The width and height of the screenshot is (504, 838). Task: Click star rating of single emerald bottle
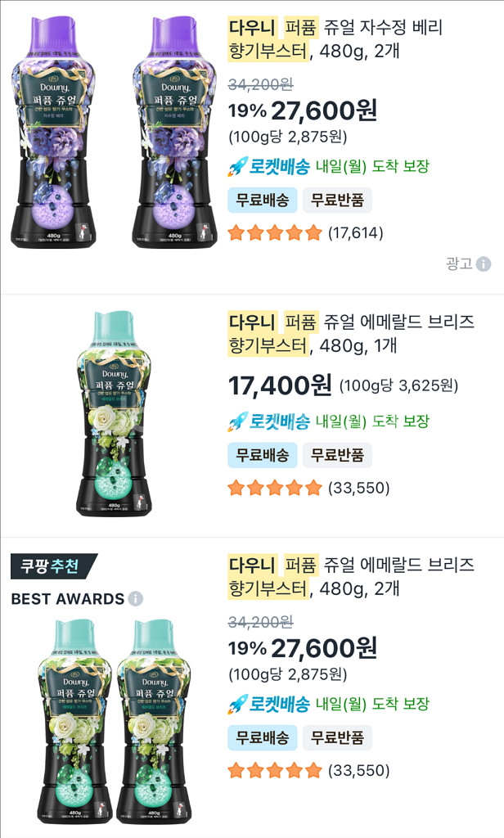pos(275,489)
